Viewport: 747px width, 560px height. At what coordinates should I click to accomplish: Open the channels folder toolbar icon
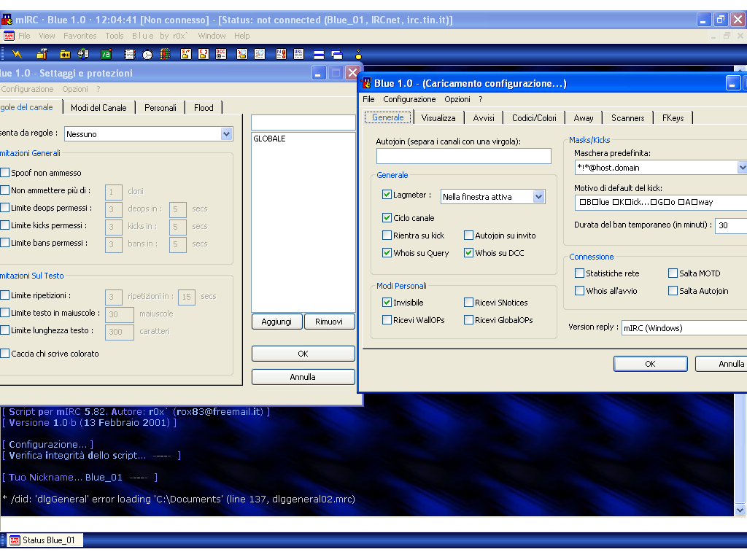tap(65, 54)
